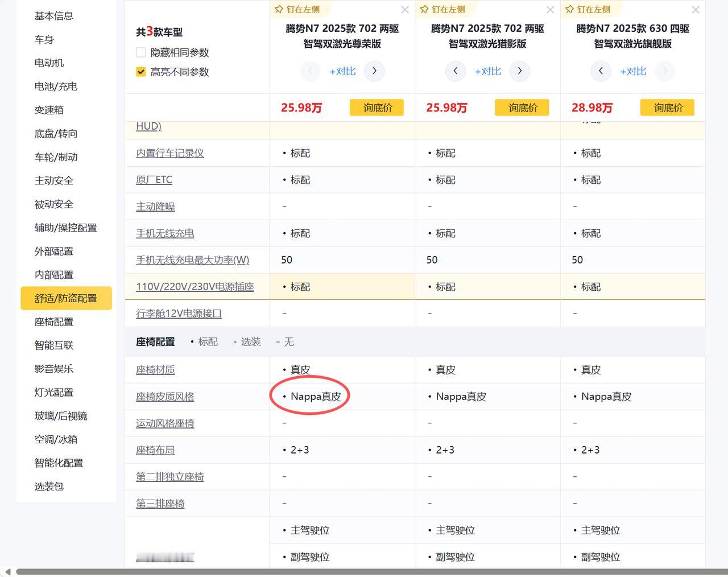Image resolution: width=728 pixels, height=577 pixels.
Task: Remove the 旗舰版 model from comparison
Action: [696, 10]
